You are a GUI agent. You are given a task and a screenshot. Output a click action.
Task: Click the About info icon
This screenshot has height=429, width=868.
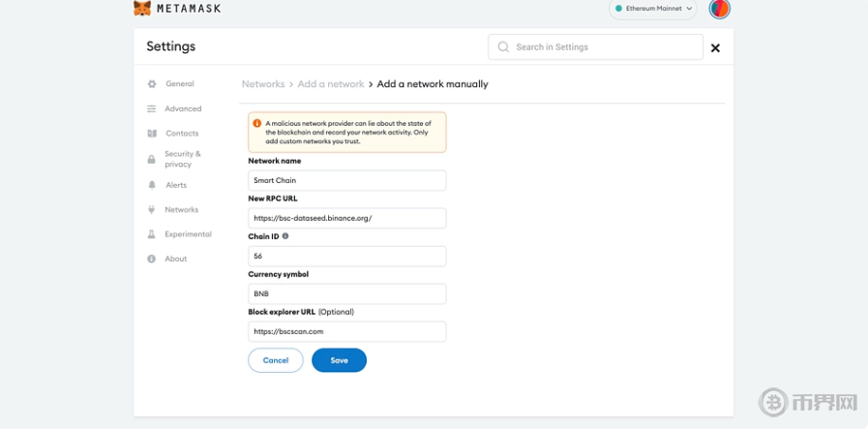[x=152, y=259]
